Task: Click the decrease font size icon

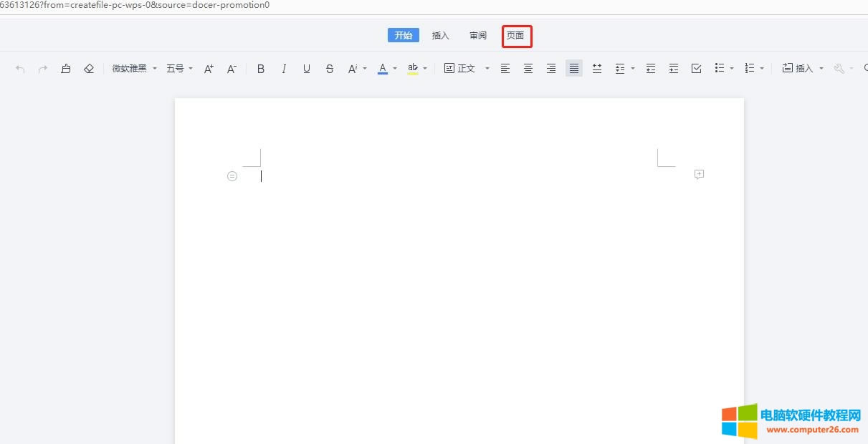Action: (232, 69)
